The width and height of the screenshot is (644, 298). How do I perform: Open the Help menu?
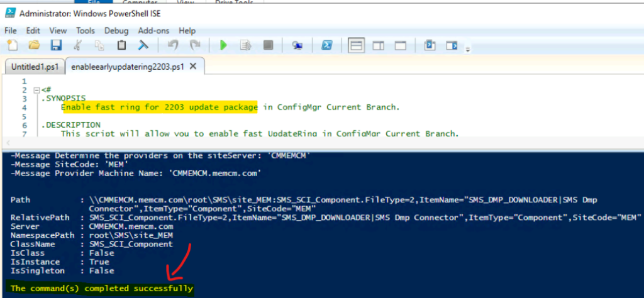point(187,31)
